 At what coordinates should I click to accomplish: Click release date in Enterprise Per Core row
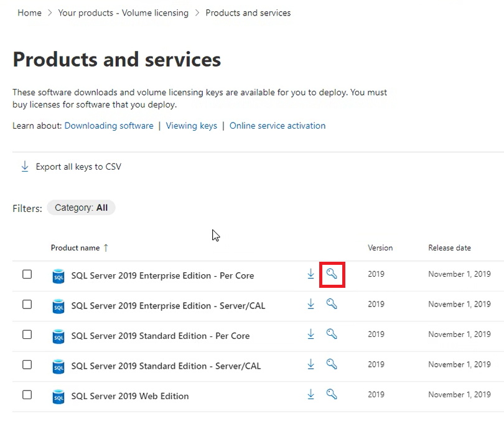point(459,274)
